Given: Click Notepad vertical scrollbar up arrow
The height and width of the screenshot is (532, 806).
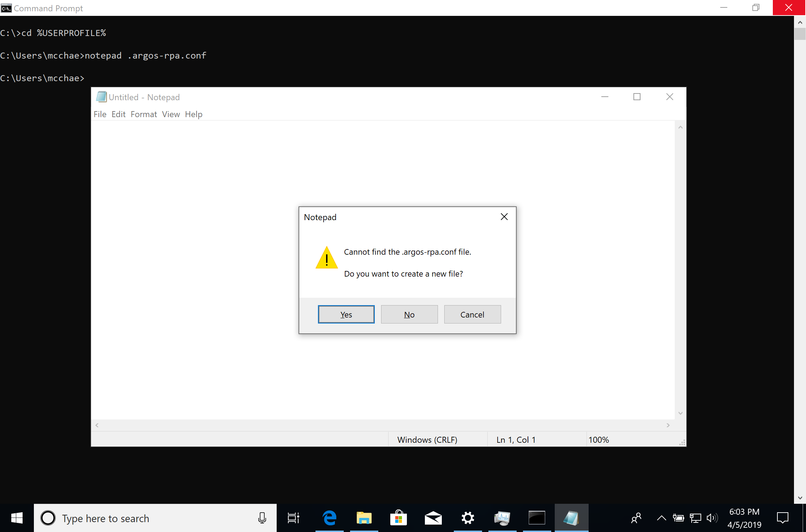Looking at the screenshot, I should 680,127.
